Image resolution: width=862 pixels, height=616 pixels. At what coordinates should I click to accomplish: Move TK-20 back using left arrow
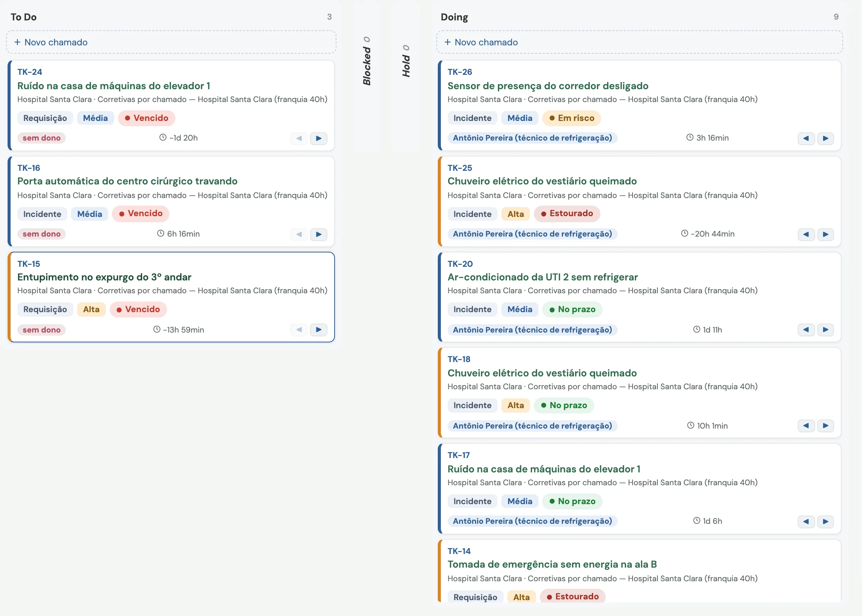806,330
